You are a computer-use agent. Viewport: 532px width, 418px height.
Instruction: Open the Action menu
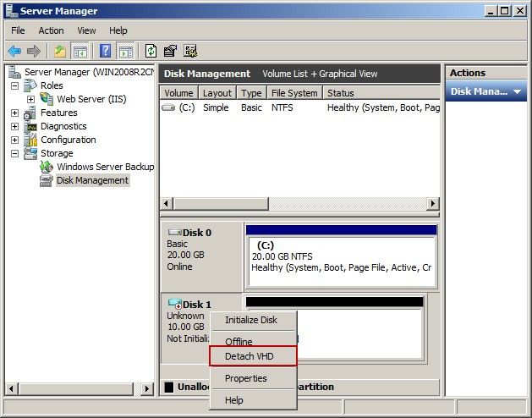51,30
